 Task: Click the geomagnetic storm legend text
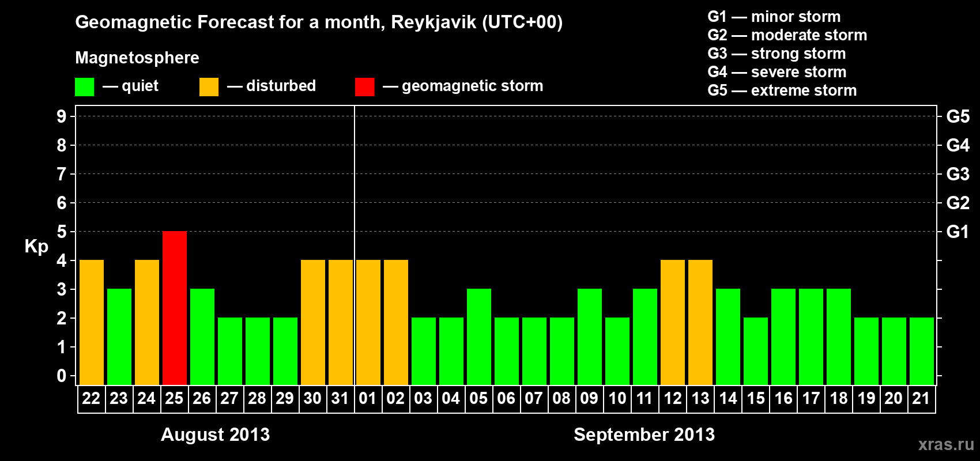[472, 86]
